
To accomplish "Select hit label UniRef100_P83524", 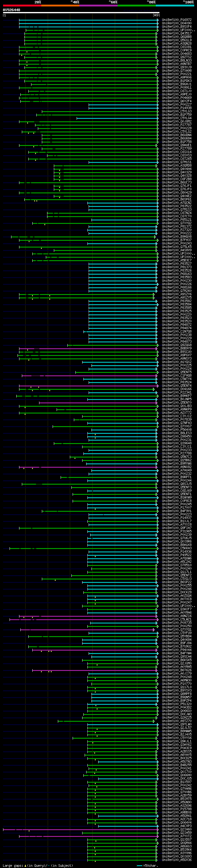I will pos(177,382).
